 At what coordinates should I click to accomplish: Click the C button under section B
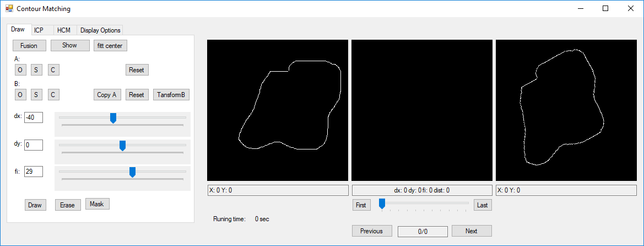point(53,94)
